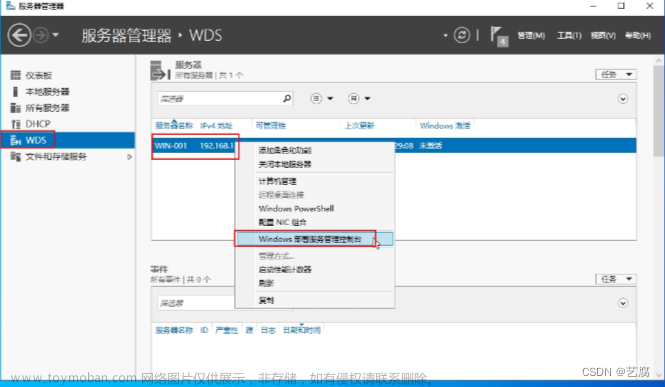
Task: Expand the 文件和存储服务 submenu arrow
Action: pos(129,157)
